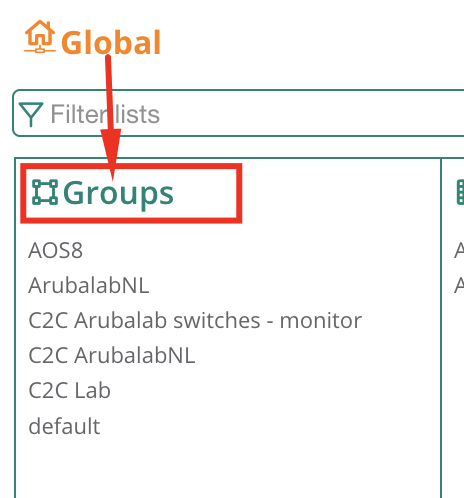Select the C2C ArubalabNL group
Image resolution: width=464 pixels, height=498 pixels.
(112, 356)
